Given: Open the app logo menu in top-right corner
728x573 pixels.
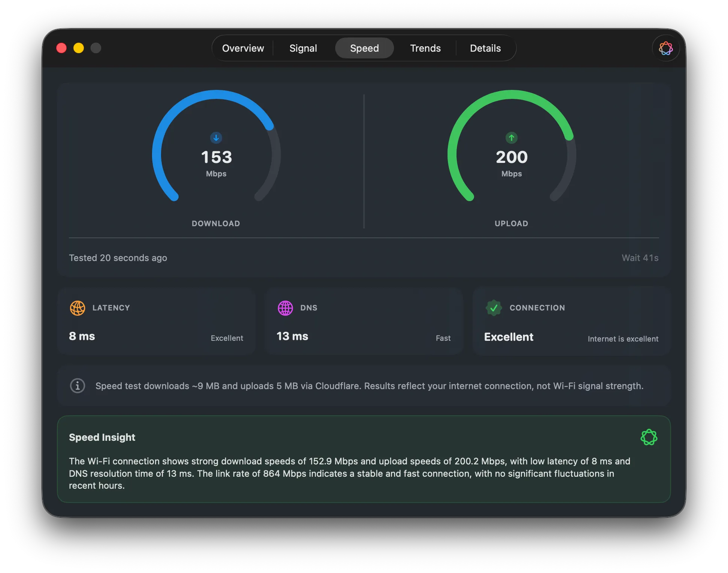Looking at the screenshot, I should click(665, 48).
